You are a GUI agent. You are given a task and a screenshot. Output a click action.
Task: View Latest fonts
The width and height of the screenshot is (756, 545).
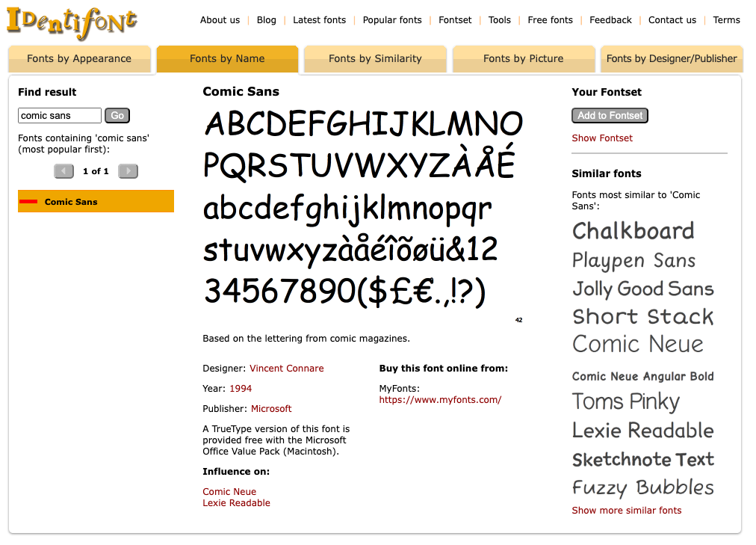tap(319, 19)
